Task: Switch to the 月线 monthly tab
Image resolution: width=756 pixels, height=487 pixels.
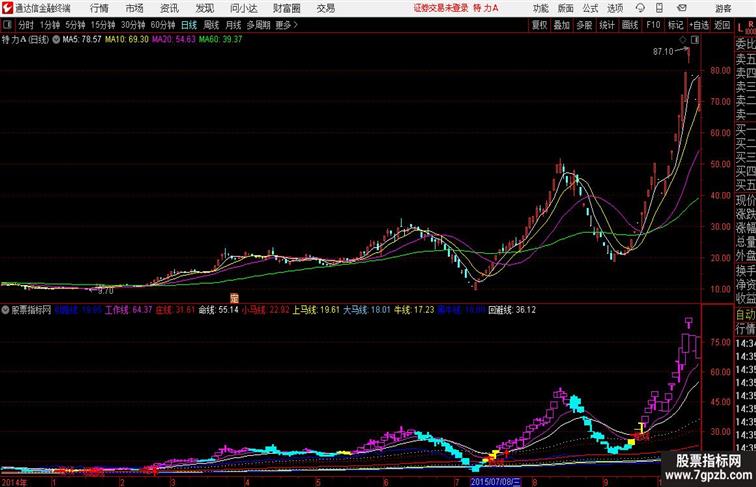Action: coord(233,25)
